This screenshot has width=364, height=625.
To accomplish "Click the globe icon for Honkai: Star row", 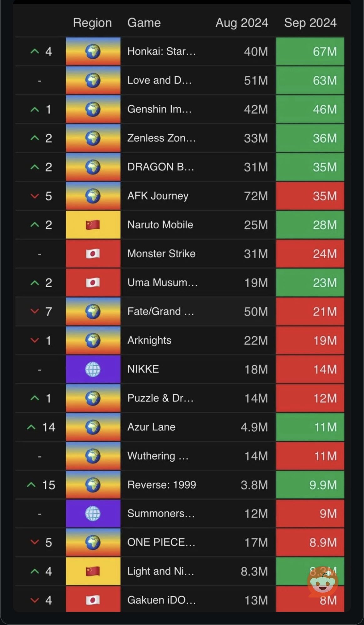I will (93, 51).
